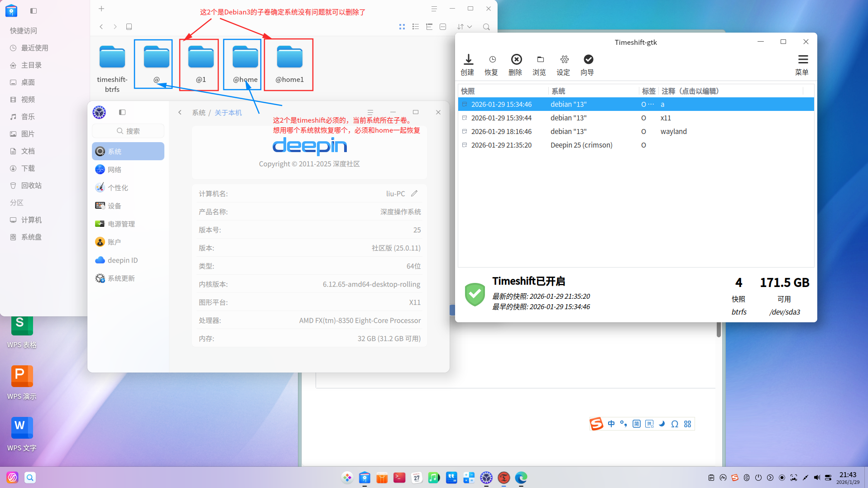Toggle Control Center sidebar panel button

point(122,112)
